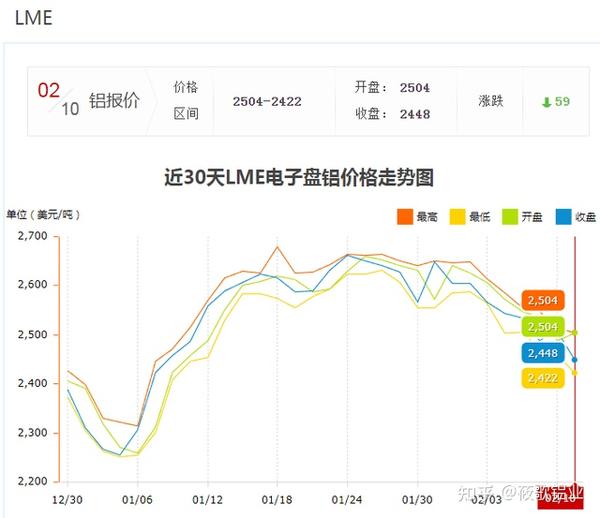Click the 01/30 x-axis date label

coord(417,500)
